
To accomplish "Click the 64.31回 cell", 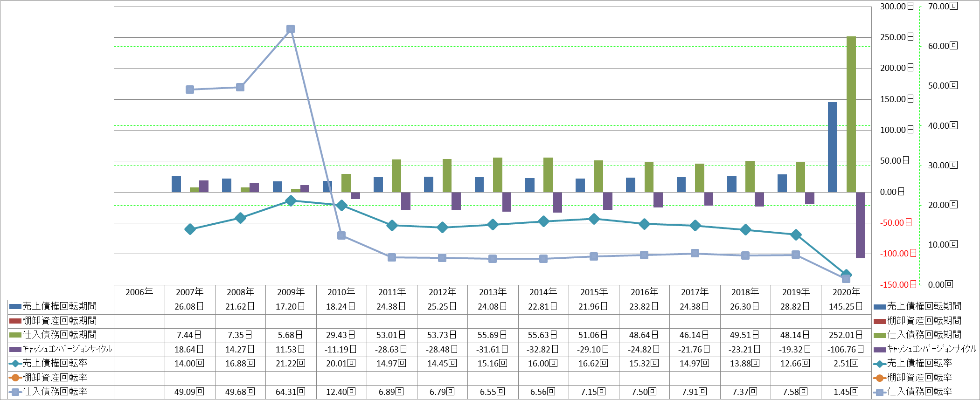I will [291, 392].
